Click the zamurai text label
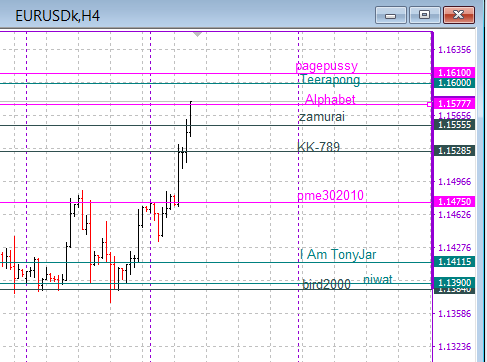Viewport: 487px width, 362px height. point(322,117)
